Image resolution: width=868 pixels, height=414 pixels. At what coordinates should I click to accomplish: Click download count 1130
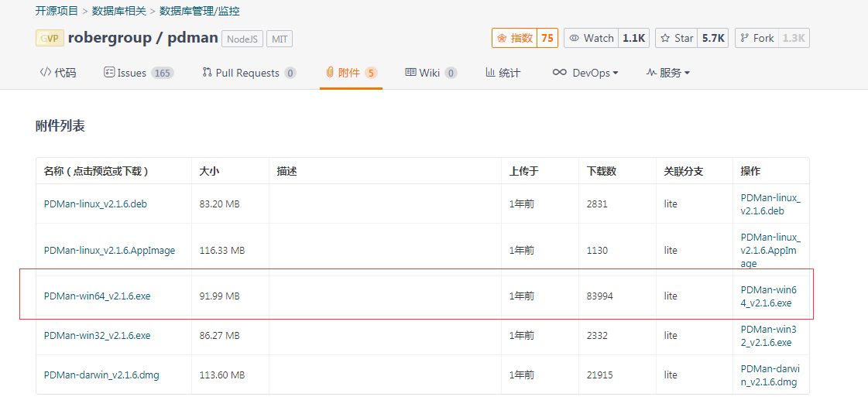pos(597,250)
